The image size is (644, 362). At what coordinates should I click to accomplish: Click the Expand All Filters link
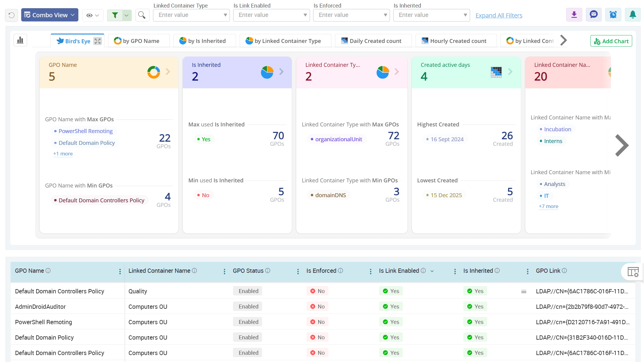(x=499, y=15)
